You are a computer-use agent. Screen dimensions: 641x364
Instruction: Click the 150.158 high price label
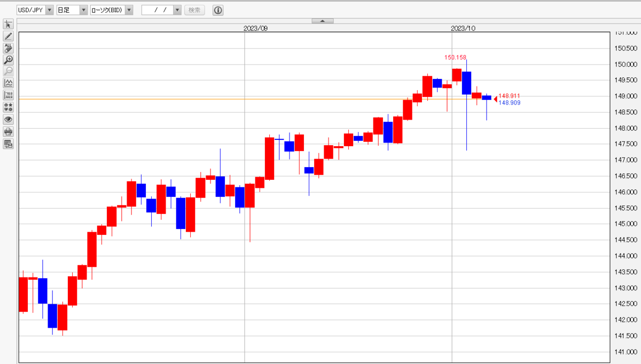[456, 57]
